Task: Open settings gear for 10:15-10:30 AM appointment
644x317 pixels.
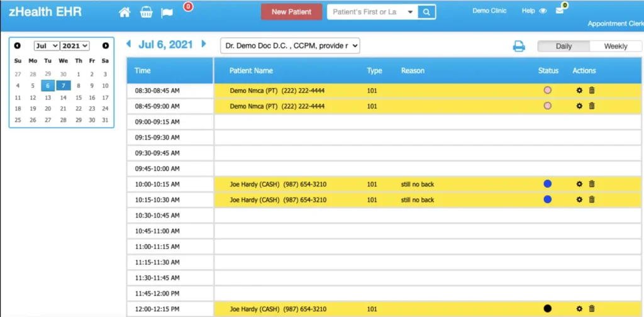Action: click(x=579, y=199)
